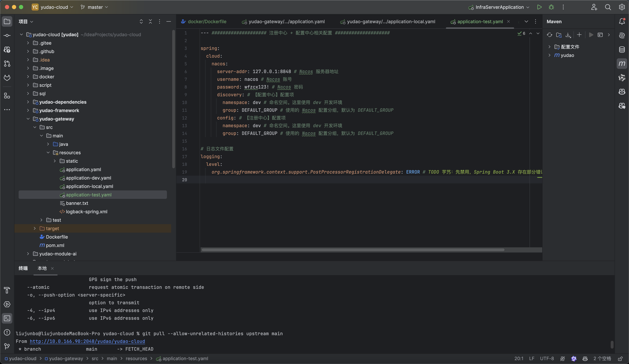629x364 pixels.
Task: Add Maven project with plus icon
Action: 579,35
